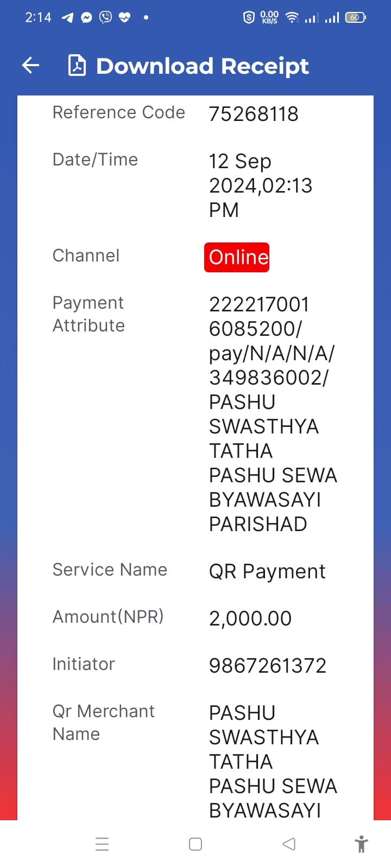Open the Telegram notification icon
The width and height of the screenshot is (391, 868).
(67, 17)
